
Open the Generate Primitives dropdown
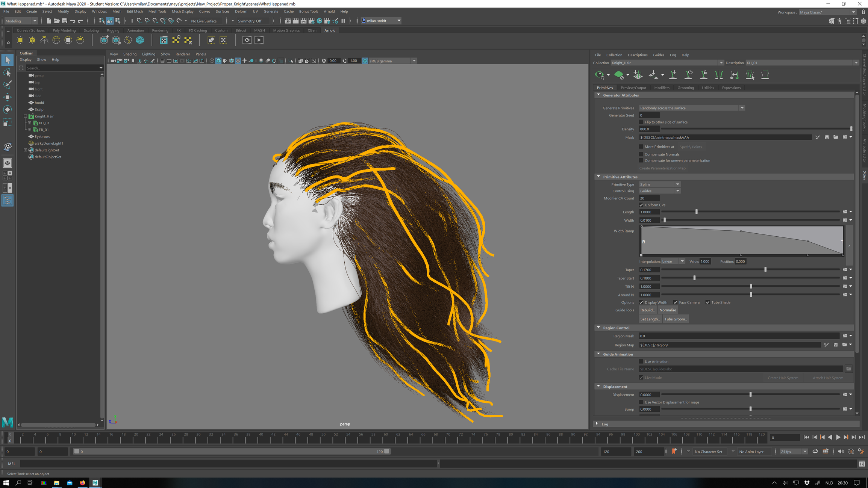(692, 108)
